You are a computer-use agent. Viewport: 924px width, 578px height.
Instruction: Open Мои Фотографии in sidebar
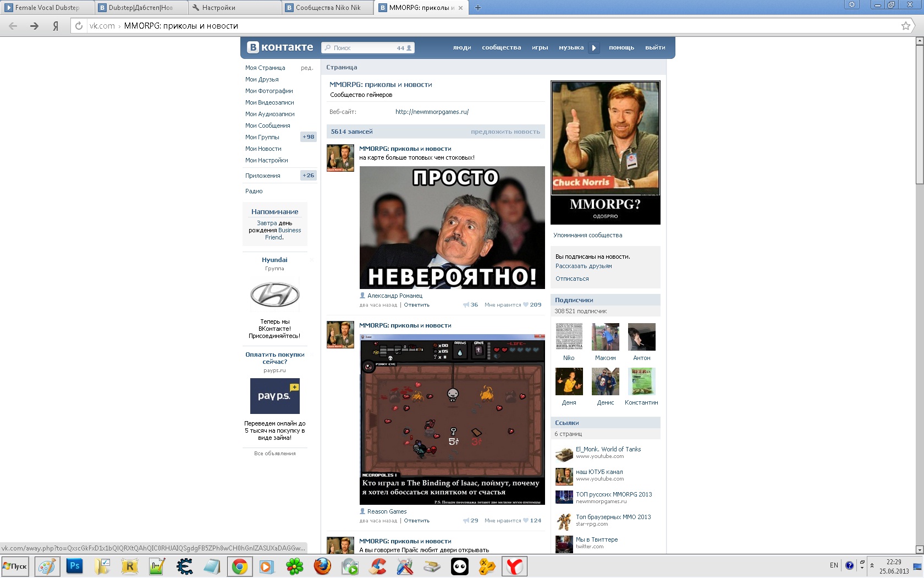click(x=269, y=91)
